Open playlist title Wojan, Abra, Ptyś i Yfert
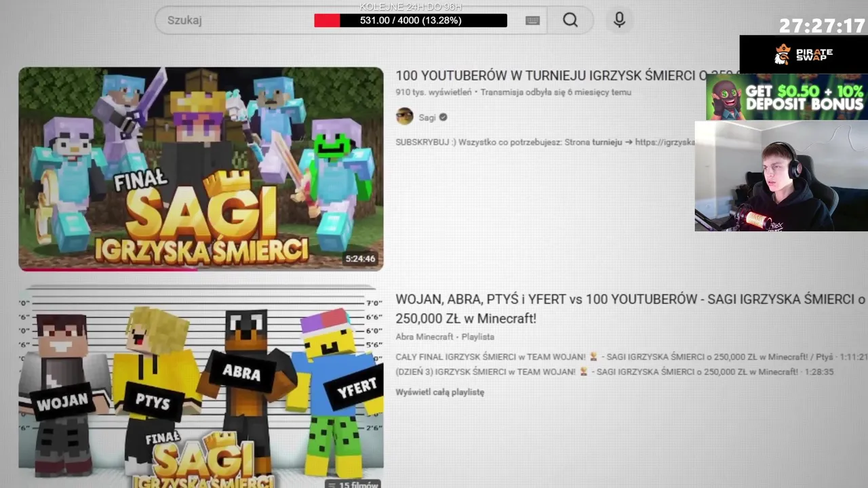The width and height of the screenshot is (868, 488). click(x=631, y=308)
